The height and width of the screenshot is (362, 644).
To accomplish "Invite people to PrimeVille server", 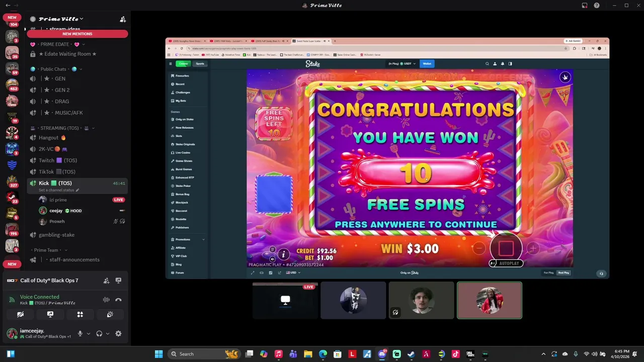I will [123, 19].
